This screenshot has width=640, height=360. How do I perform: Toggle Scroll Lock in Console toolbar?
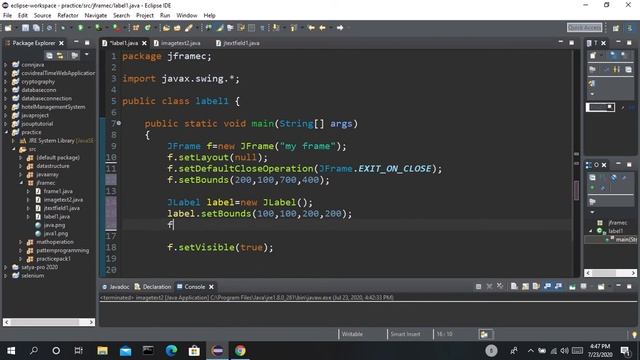point(525,287)
